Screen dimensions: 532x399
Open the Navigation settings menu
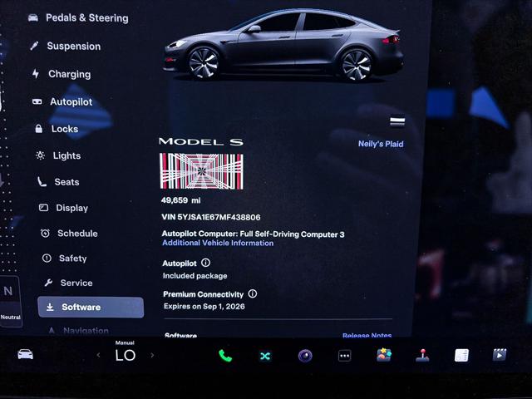tap(79, 331)
